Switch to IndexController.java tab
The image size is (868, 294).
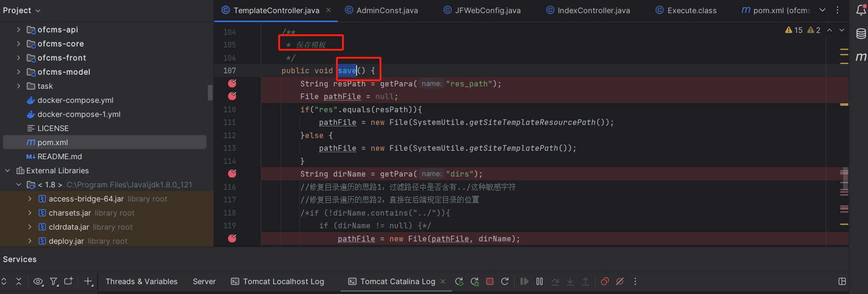pyautogui.click(x=588, y=10)
